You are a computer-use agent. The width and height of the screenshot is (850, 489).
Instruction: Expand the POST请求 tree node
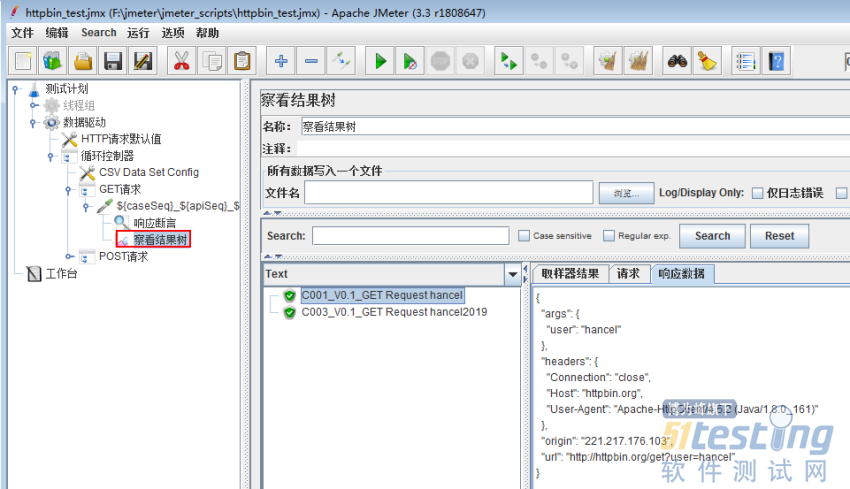tap(69, 257)
